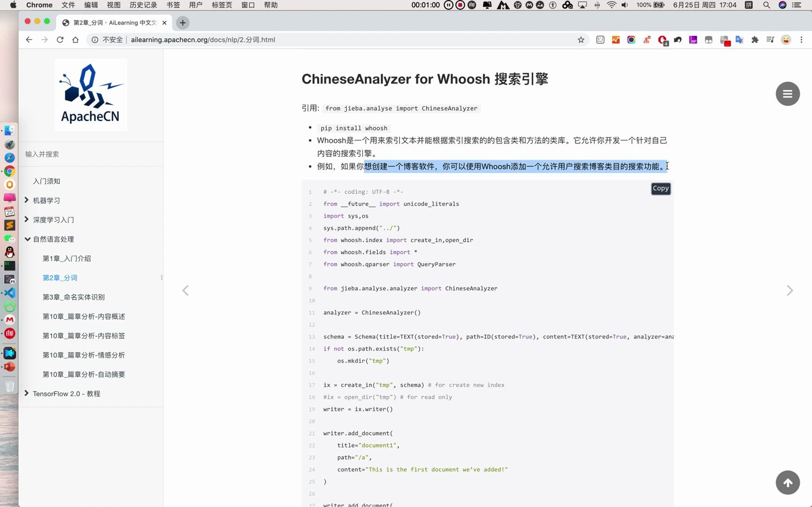Open Finder from the Dock
812x507 pixels.
(x=9, y=131)
